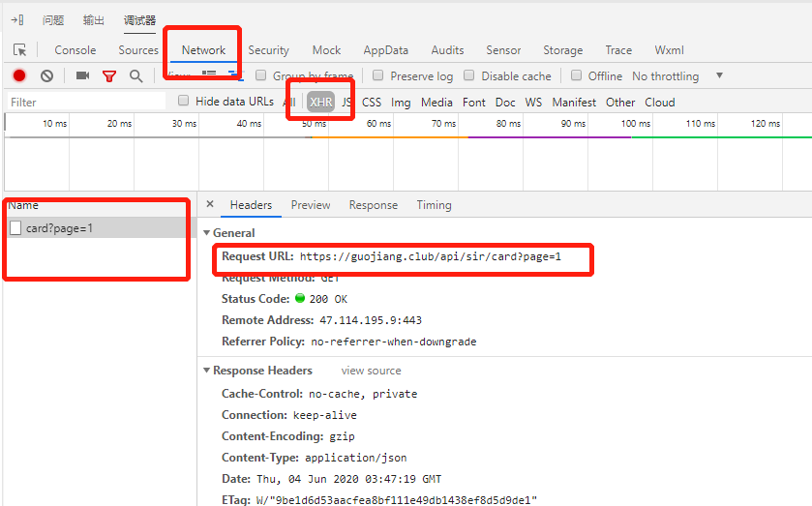
Task: Filter requests by Media type
Action: 436,102
